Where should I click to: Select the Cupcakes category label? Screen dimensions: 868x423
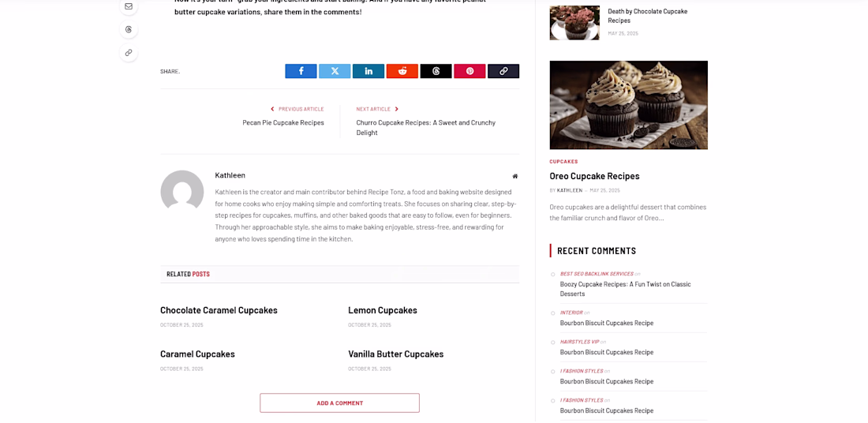click(x=563, y=162)
